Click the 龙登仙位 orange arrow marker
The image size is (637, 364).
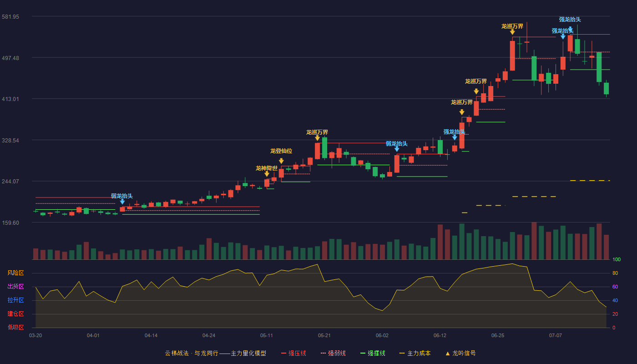(x=281, y=161)
